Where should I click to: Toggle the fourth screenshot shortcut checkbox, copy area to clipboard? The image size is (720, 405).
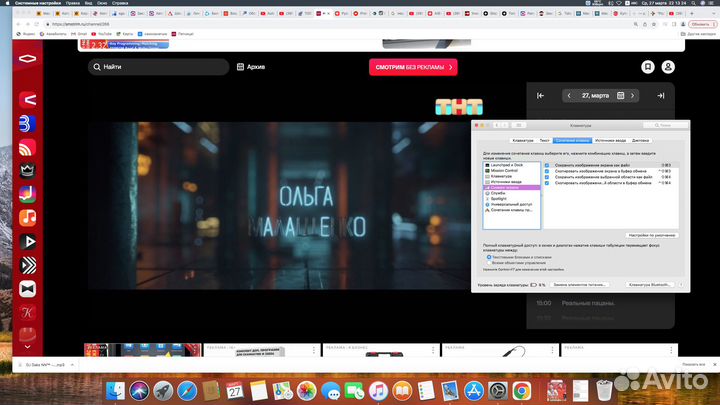point(546,183)
